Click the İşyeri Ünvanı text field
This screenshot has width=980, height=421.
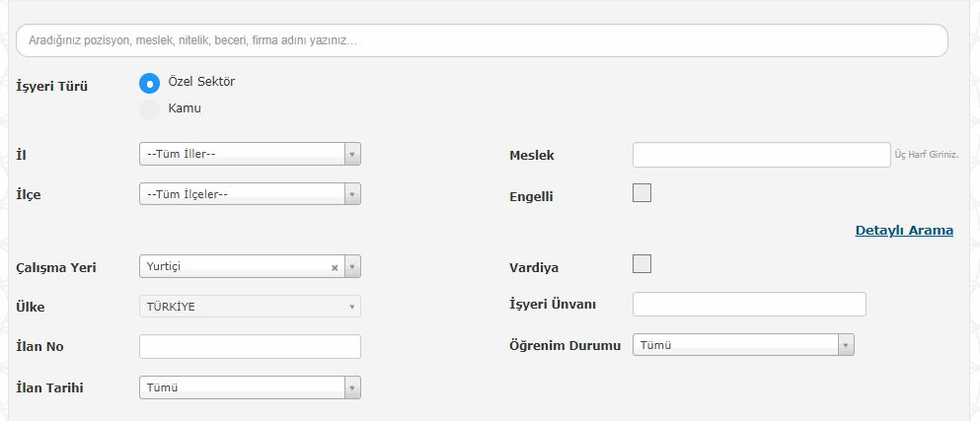click(749, 305)
